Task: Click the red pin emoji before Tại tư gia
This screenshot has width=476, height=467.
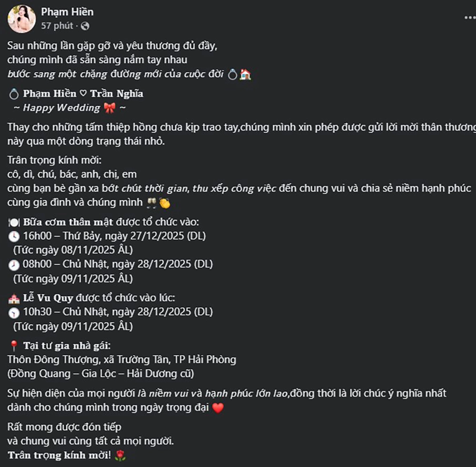Action: coord(13,346)
